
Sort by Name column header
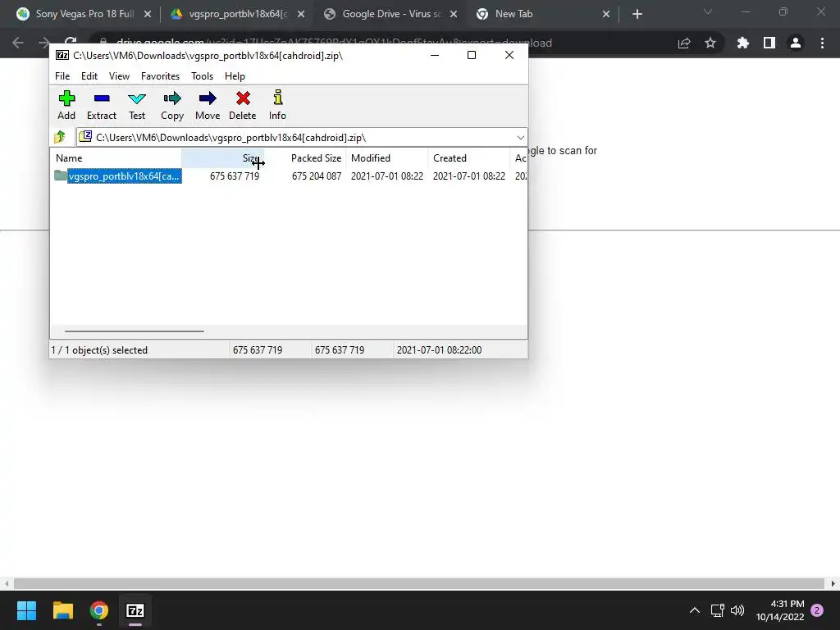(116, 158)
